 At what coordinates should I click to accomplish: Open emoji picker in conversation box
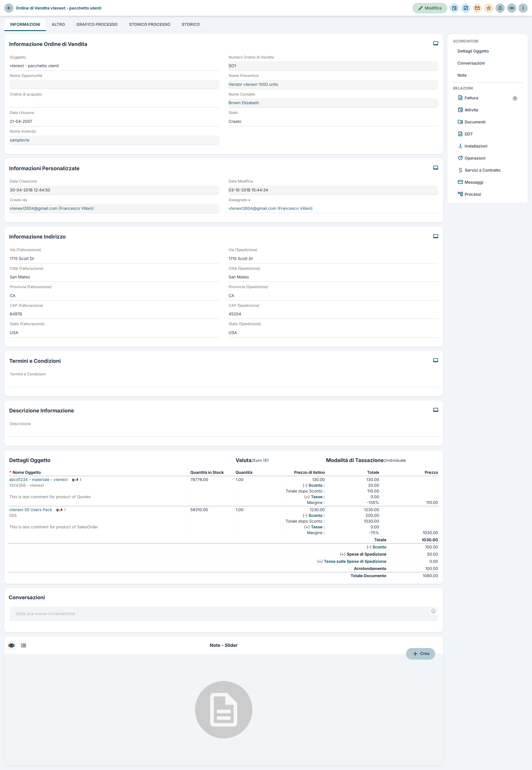coord(433,611)
